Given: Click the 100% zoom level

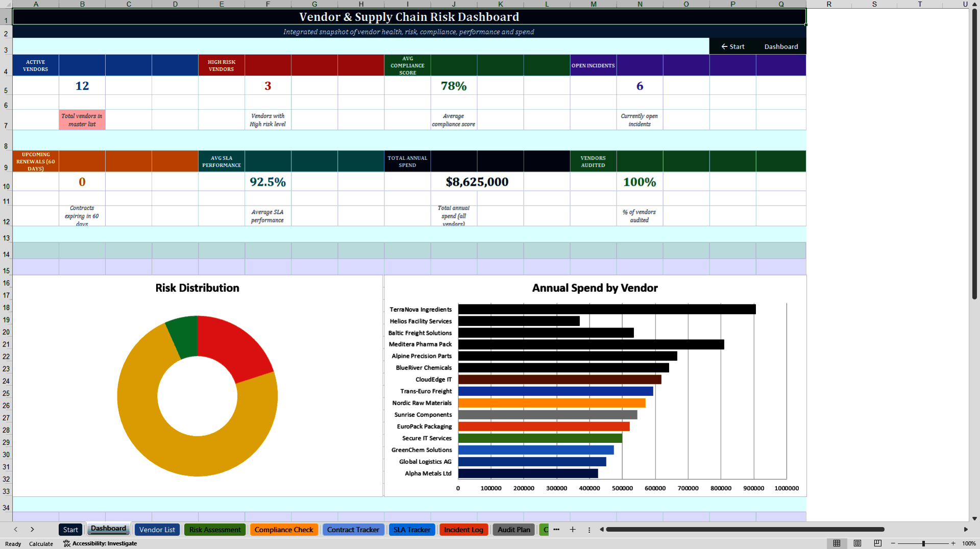Looking at the screenshot, I should [969, 543].
